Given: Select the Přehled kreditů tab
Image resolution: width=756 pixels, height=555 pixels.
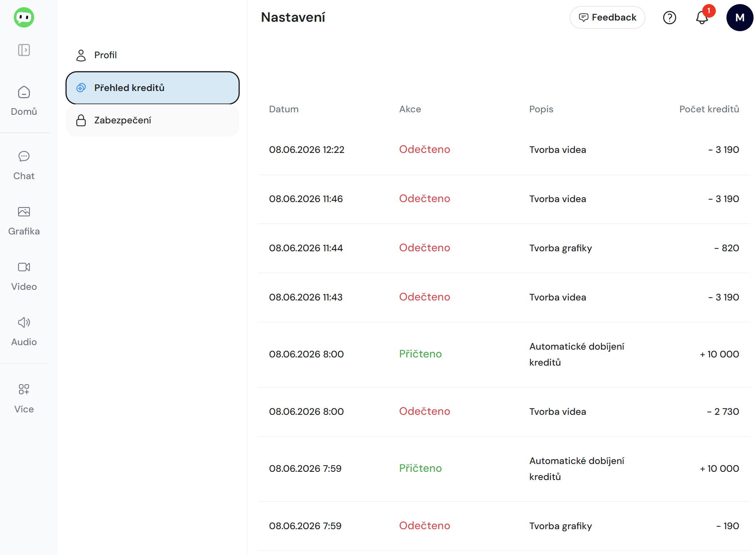Looking at the screenshot, I should pyautogui.click(x=153, y=88).
